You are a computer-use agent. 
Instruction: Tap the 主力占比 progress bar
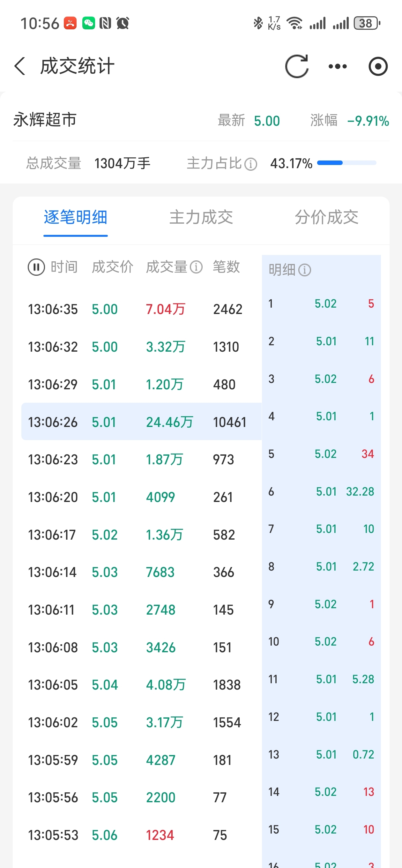tap(347, 163)
